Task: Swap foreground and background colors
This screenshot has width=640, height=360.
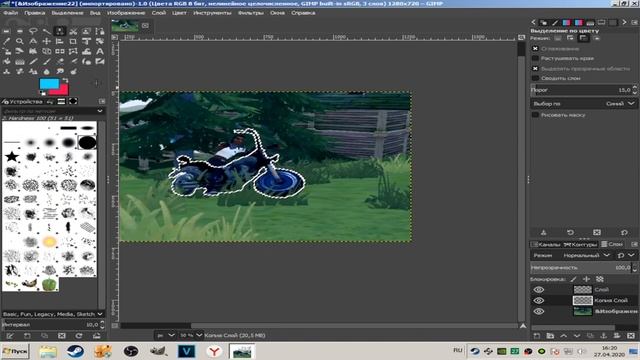Action: (x=65, y=81)
